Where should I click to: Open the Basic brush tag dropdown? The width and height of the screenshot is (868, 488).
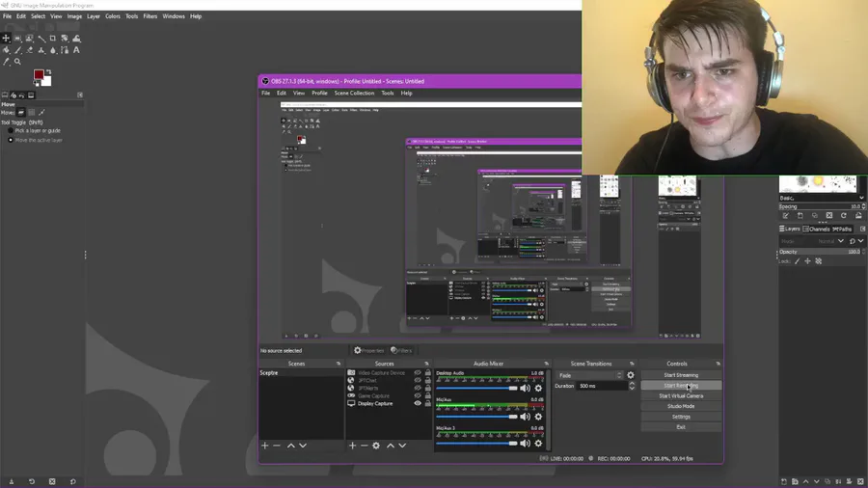point(822,198)
